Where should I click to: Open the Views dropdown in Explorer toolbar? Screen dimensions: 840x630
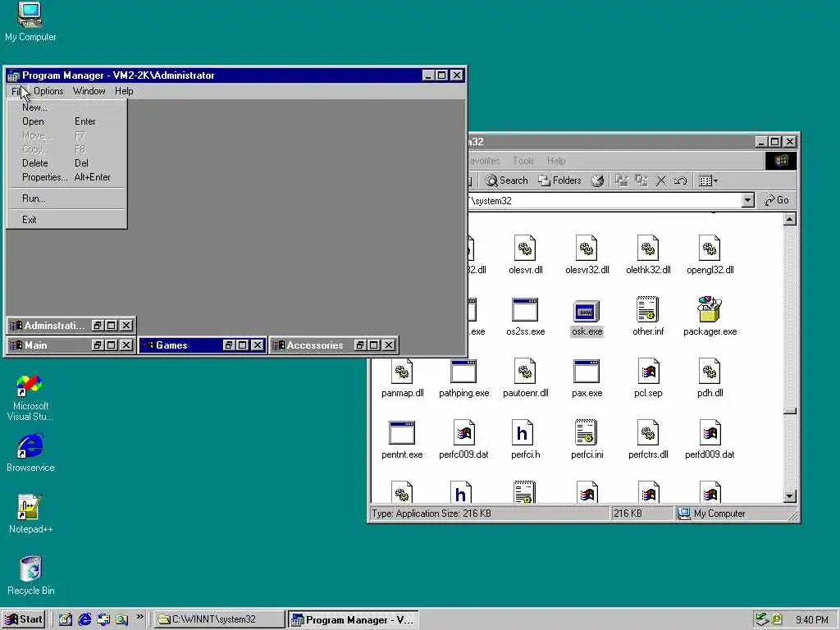click(708, 180)
